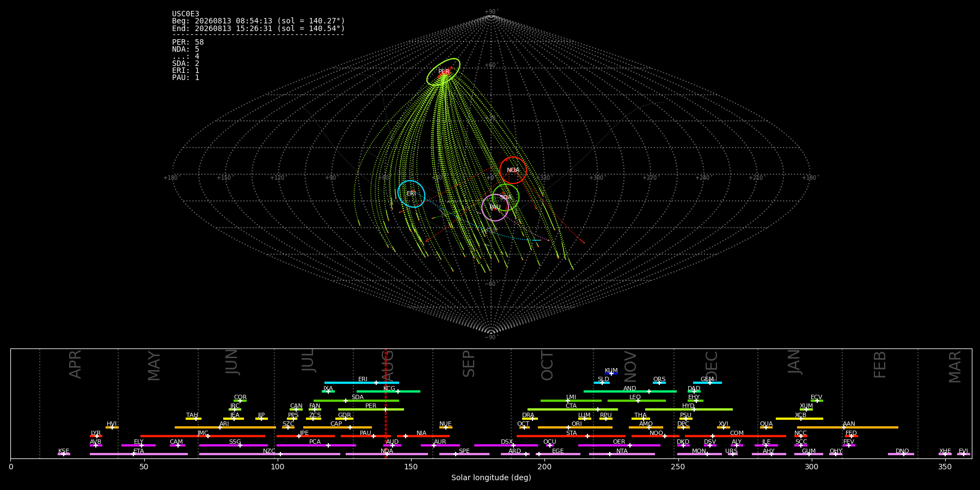Viewport: 980px width, 490px height.
Task: Click the red NDA radiant circle
Action: click(513, 170)
